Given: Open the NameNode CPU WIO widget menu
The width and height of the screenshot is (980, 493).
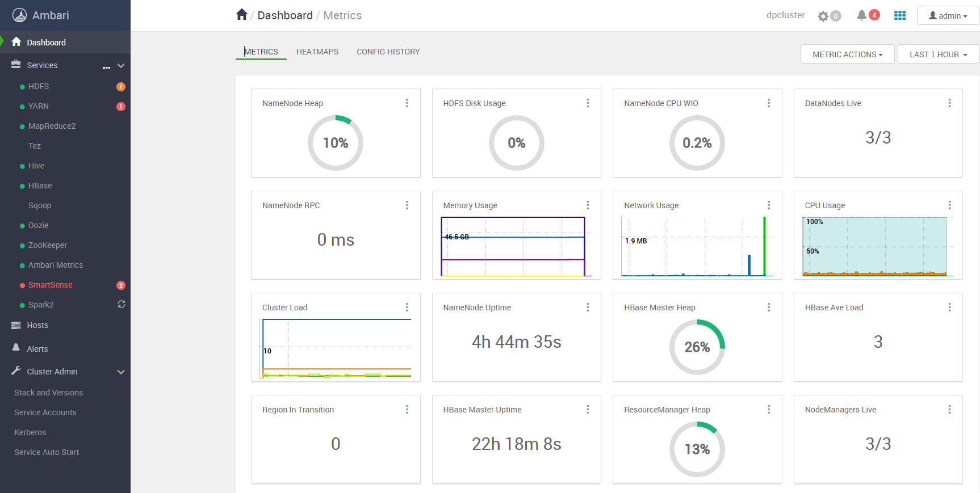Looking at the screenshot, I should point(769,103).
